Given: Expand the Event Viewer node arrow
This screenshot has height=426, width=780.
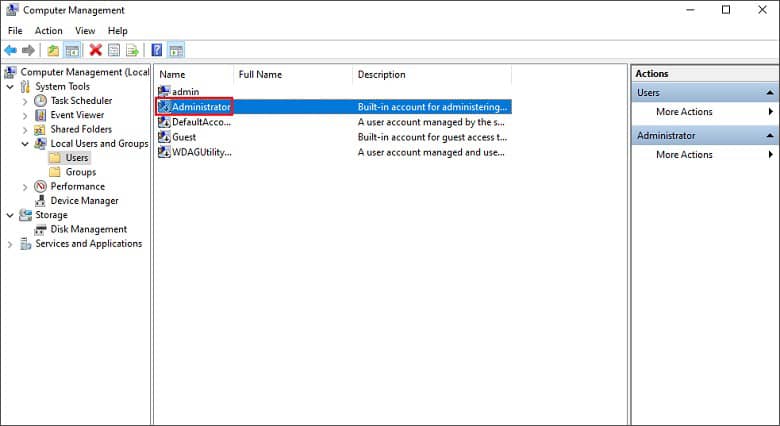Looking at the screenshot, I should [25, 116].
